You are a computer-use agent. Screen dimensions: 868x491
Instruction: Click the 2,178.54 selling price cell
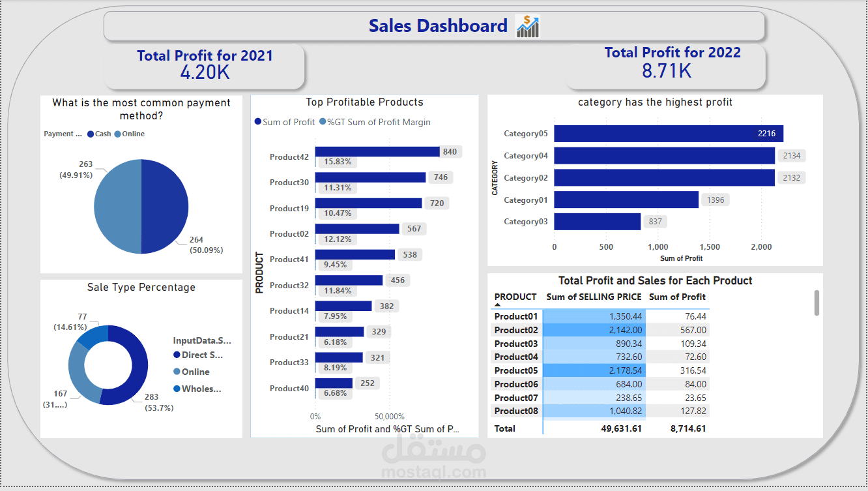pos(594,370)
